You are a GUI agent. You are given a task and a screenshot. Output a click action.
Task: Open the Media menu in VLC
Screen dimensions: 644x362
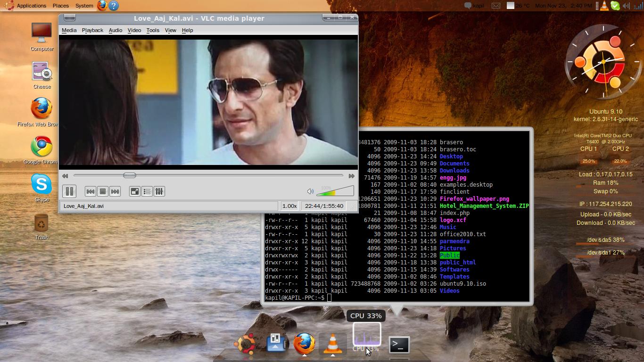[x=69, y=30]
